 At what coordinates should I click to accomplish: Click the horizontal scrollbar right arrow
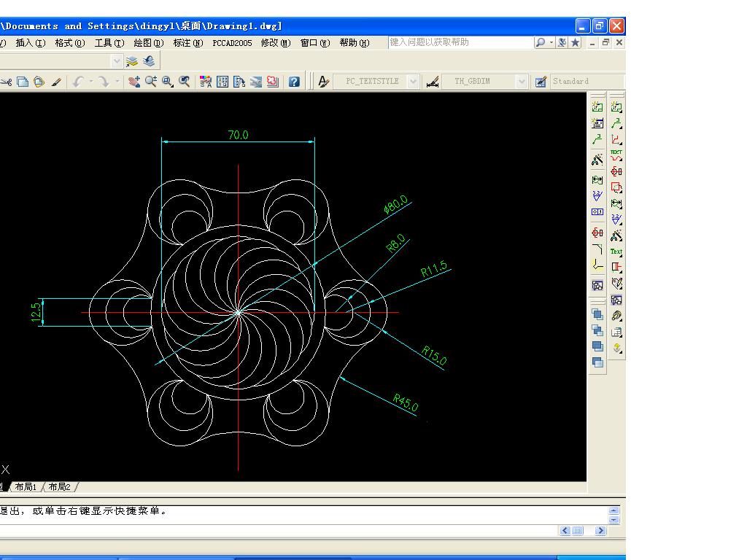pos(600,531)
